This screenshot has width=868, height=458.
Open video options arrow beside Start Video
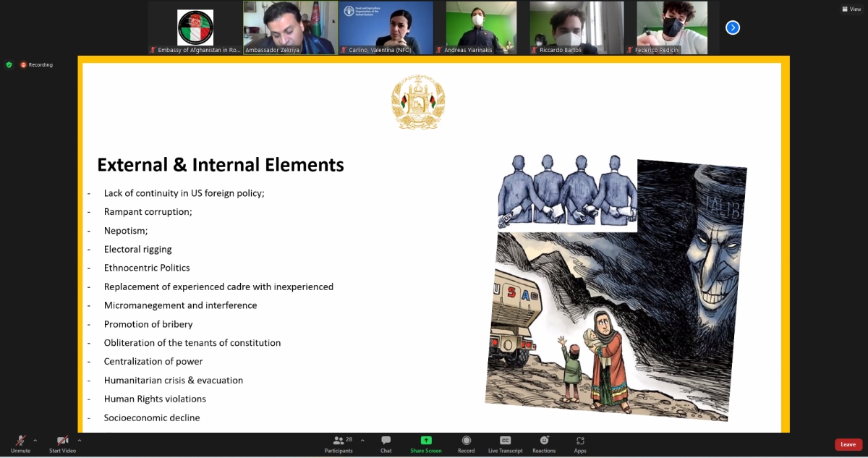pyautogui.click(x=80, y=440)
